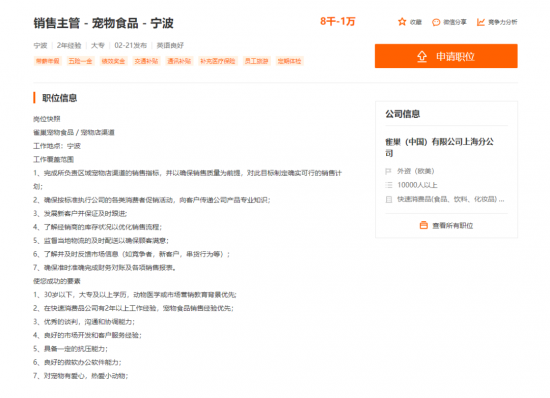Click duty line 3 about 发展新客户

tap(80, 213)
